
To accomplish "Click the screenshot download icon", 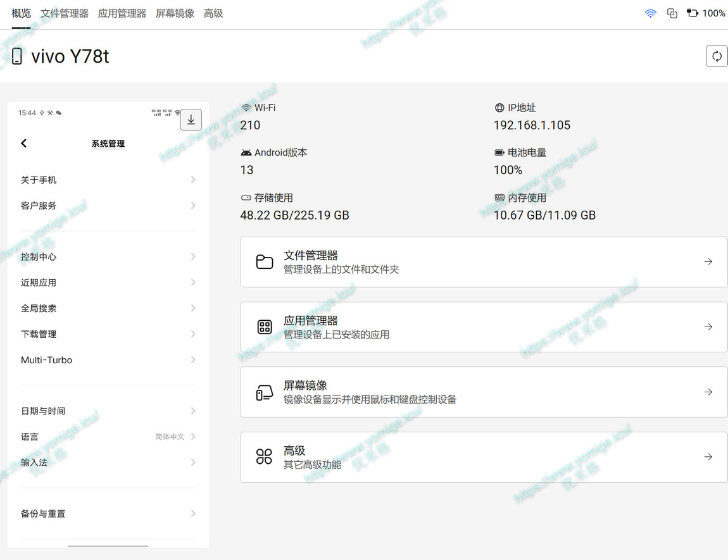I will [191, 120].
